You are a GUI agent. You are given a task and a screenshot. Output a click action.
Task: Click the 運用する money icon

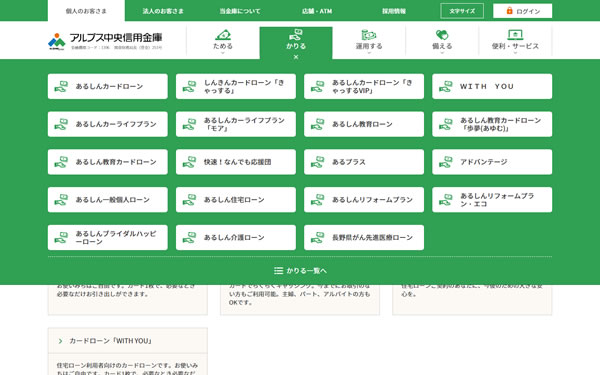tap(369, 35)
